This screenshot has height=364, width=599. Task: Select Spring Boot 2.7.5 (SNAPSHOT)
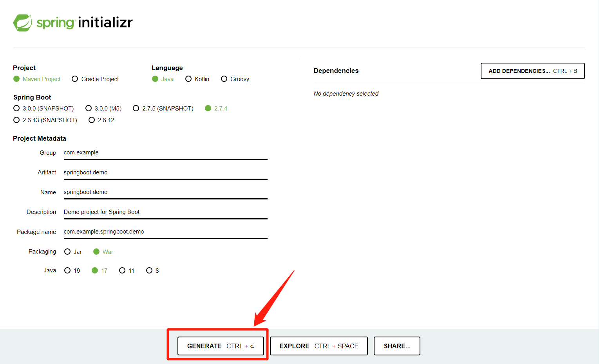click(x=163, y=109)
